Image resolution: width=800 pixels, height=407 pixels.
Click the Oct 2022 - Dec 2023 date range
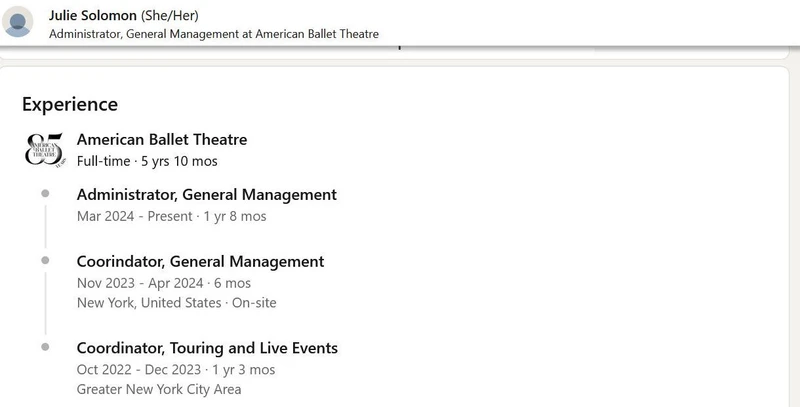175,370
